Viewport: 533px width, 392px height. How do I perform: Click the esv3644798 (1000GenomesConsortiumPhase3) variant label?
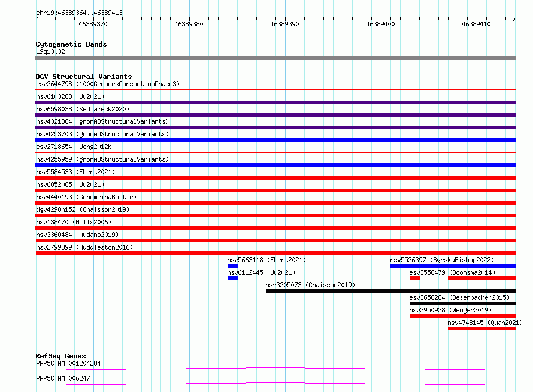108,84
